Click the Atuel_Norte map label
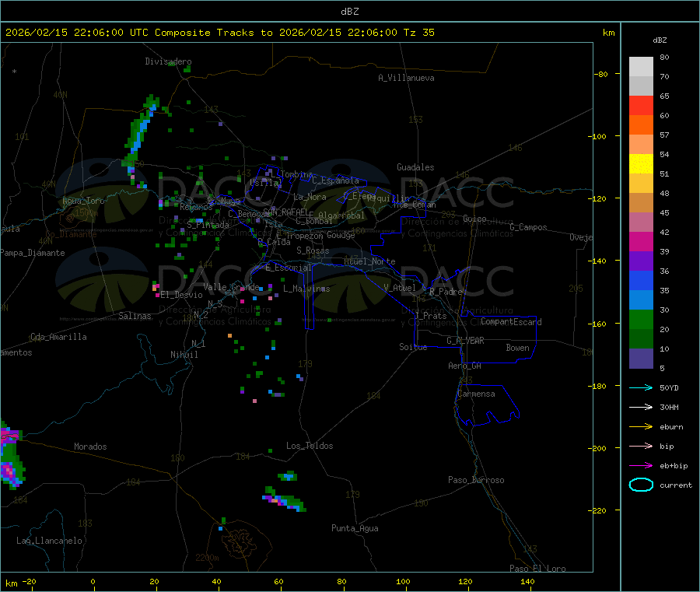 [369, 261]
